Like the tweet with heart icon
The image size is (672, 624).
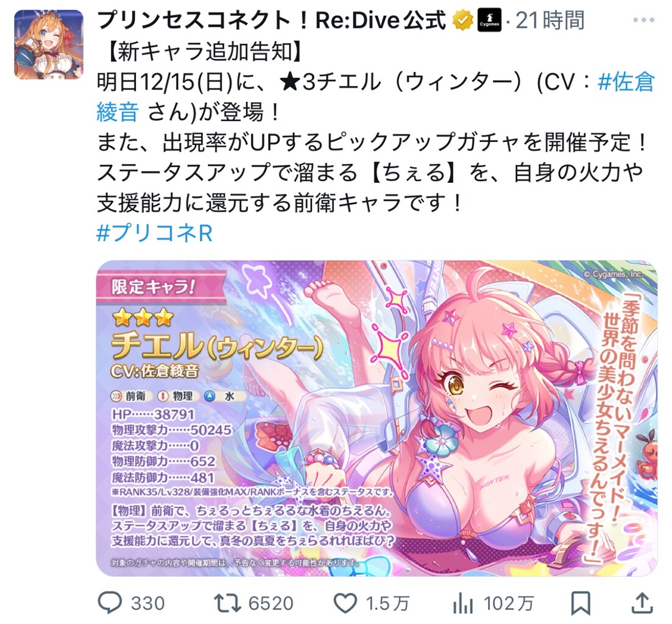point(345,603)
